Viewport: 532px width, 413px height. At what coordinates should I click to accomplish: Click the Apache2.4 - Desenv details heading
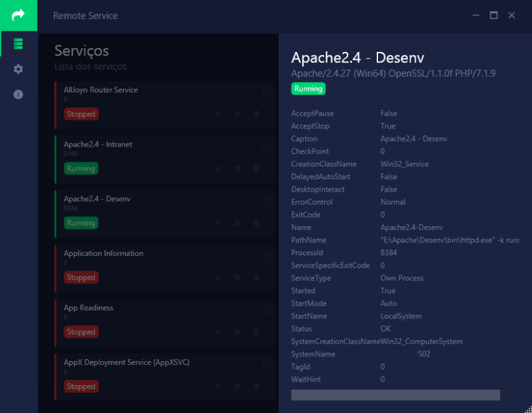click(358, 58)
